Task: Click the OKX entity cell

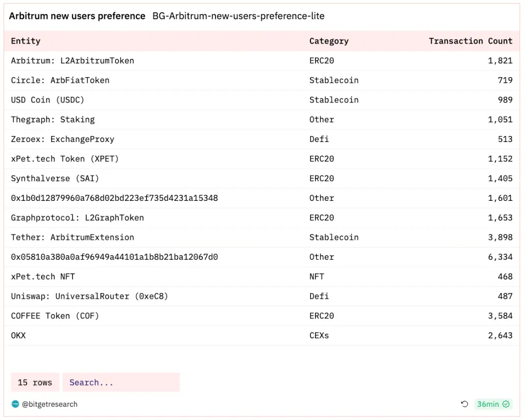Action: coord(18,335)
